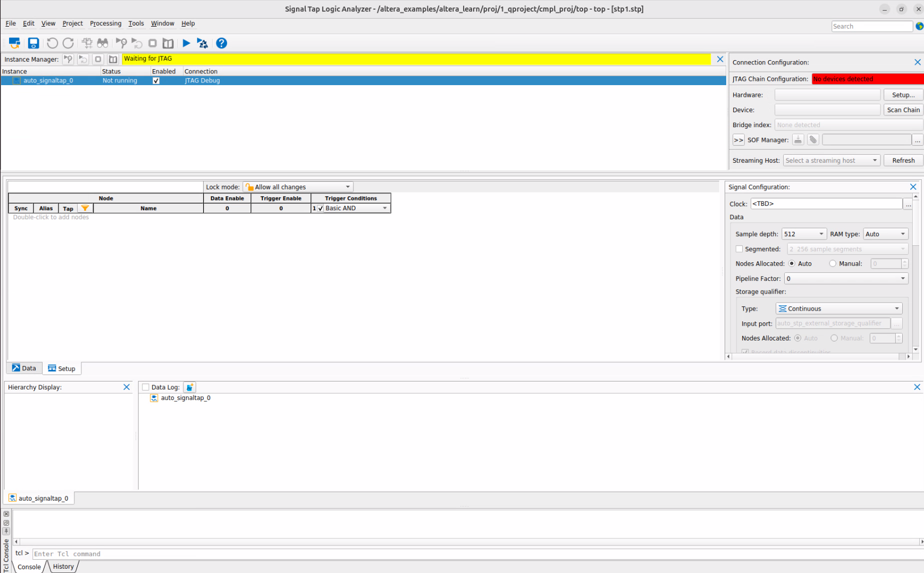This screenshot has width=924, height=573.
Task: Select Manual for Nodes Allocated
Action: tap(833, 263)
